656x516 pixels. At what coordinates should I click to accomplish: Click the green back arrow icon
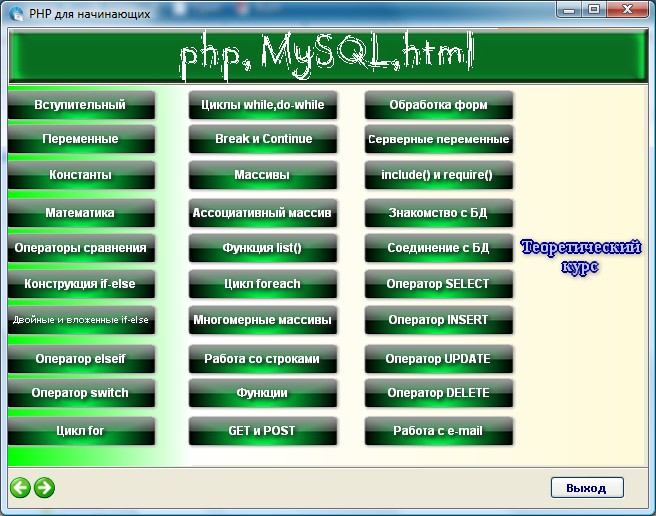tap(20, 488)
